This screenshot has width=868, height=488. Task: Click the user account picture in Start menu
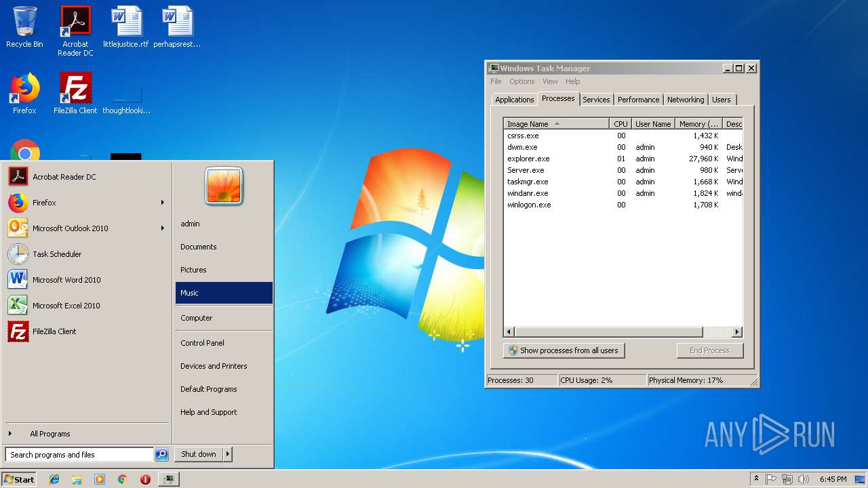coord(224,186)
